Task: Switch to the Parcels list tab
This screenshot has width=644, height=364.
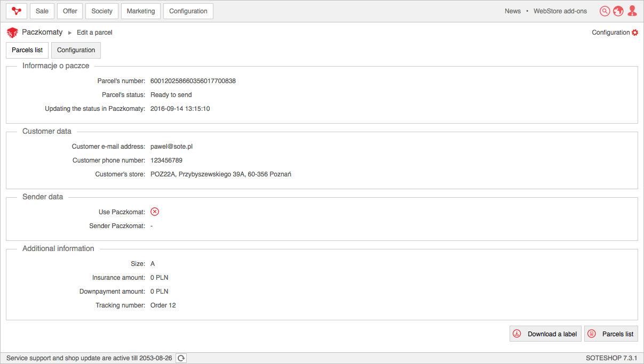Action: tap(27, 50)
